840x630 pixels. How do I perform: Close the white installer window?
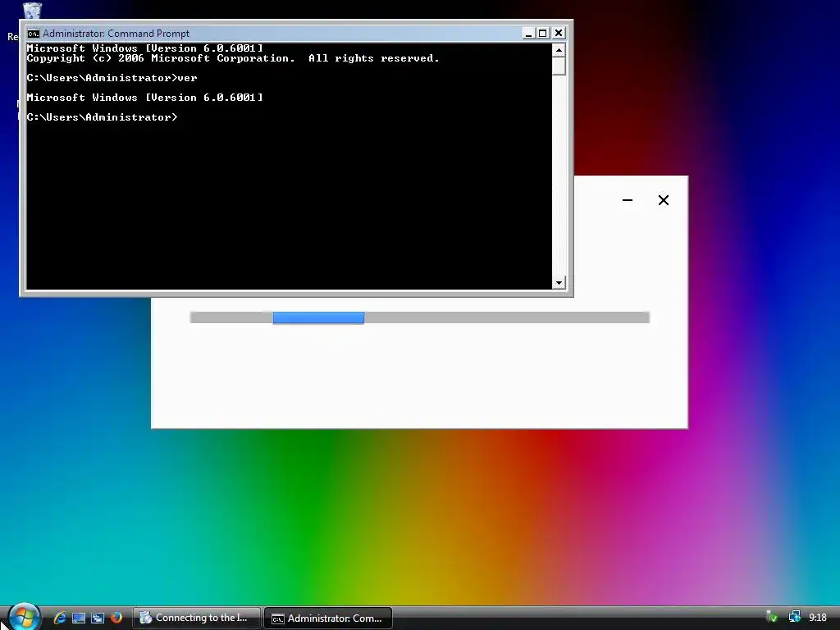pos(664,200)
